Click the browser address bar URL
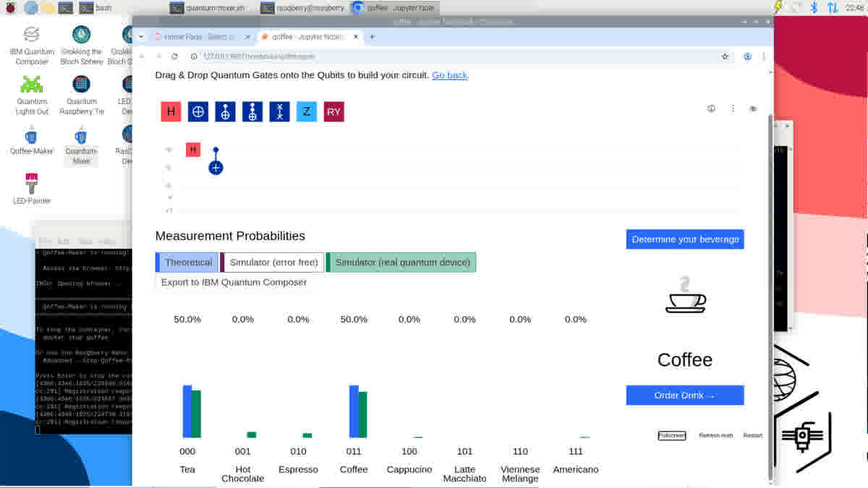The width and height of the screenshot is (868, 488). (259, 56)
